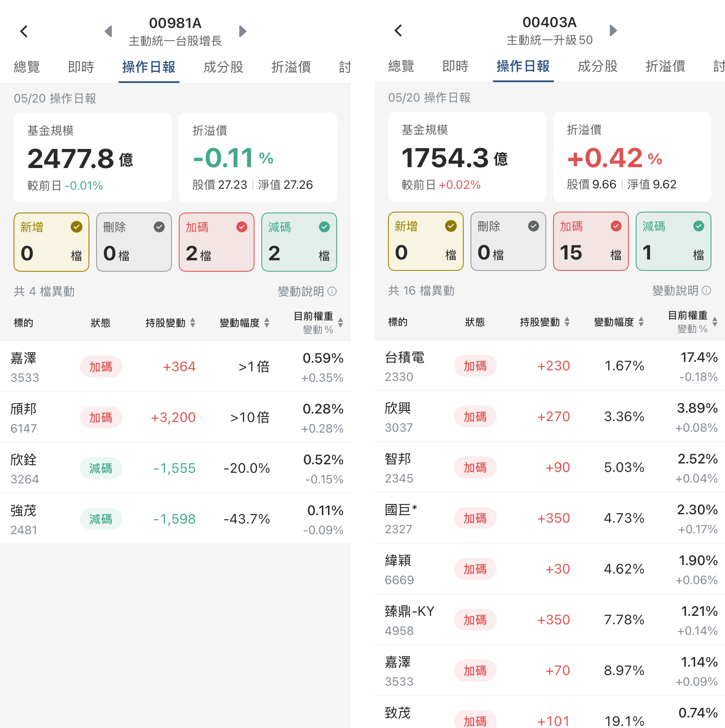Select +3,200 持股變動 value for 頎邦
Viewport: 725px width, 728px height.
click(x=173, y=417)
